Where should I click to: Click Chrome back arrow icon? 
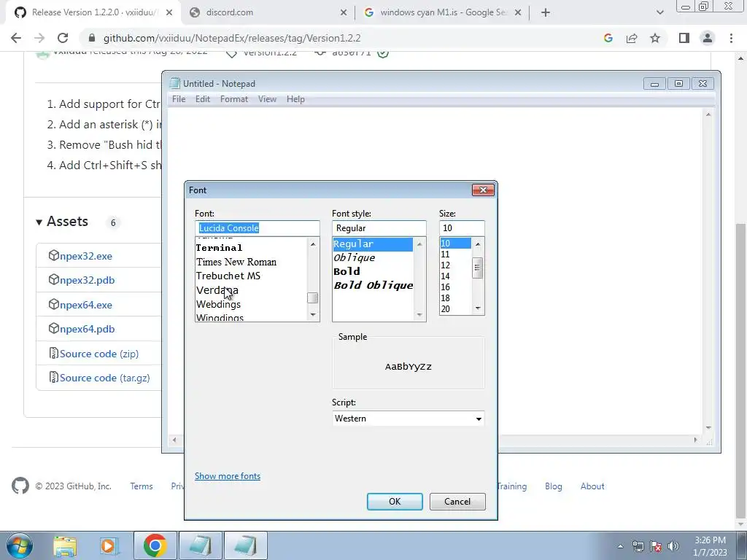16,38
